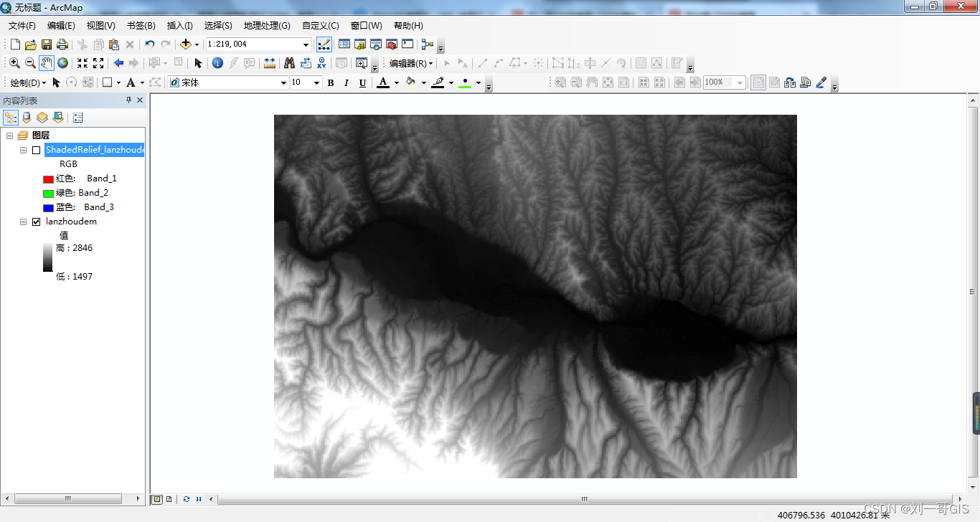
Task: Open the font size dropdown
Action: (x=317, y=82)
